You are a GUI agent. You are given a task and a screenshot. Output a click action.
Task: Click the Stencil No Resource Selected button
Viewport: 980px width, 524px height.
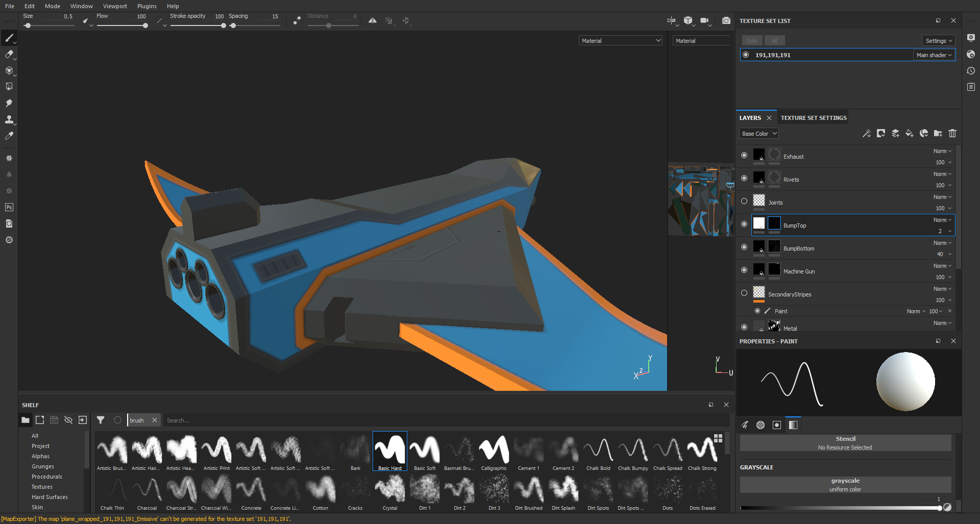click(845, 443)
